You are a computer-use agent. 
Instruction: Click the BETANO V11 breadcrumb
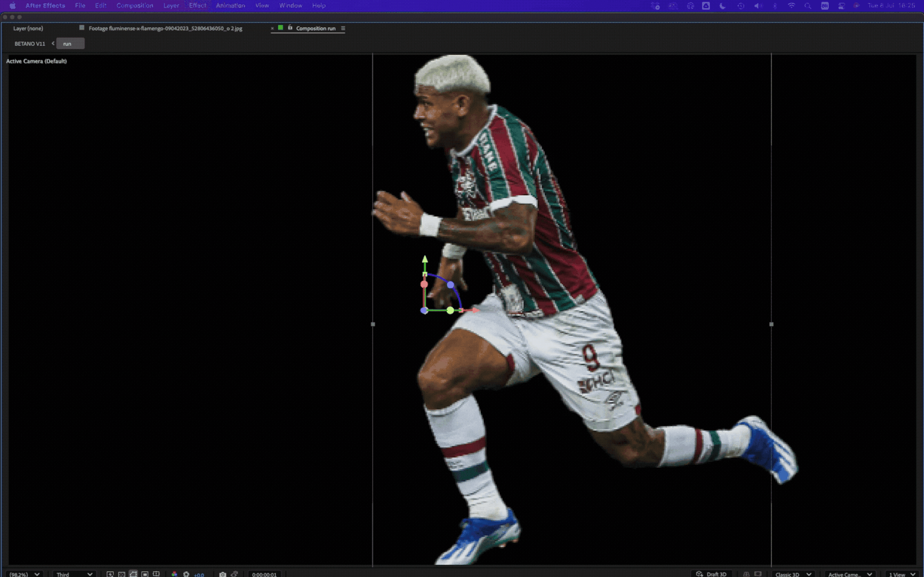click(30, 44)
